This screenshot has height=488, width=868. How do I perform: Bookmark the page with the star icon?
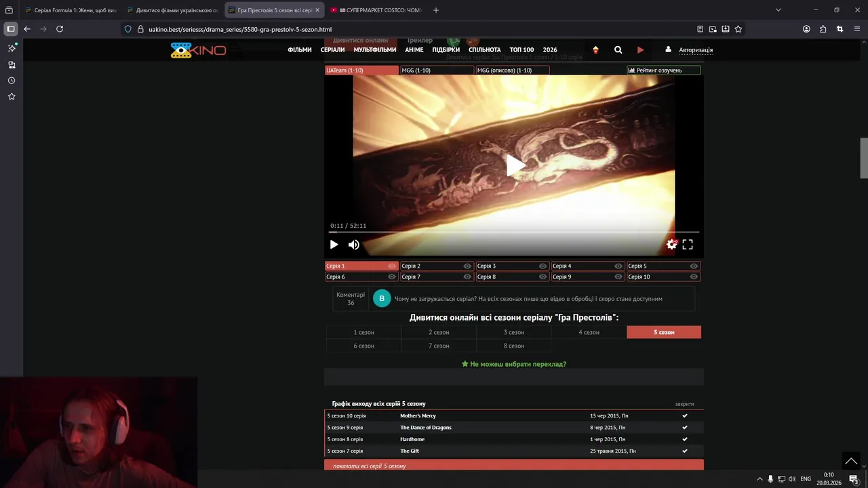coord(738,29)
